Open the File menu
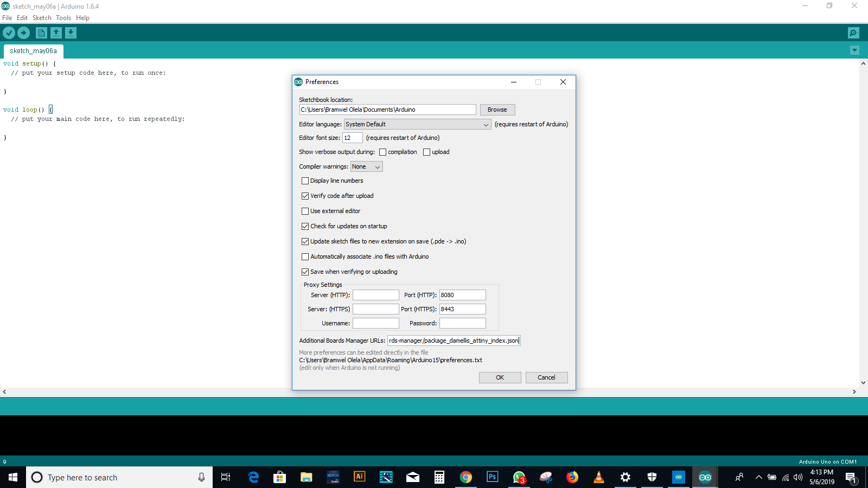 point(7,18)
